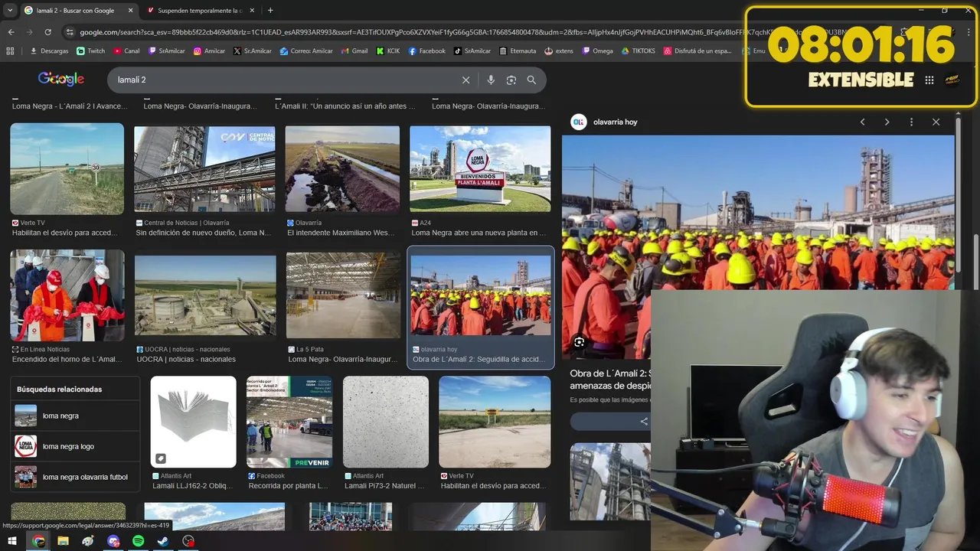The width and height of the screenshot is (980, 551).
Task: Open the Facebook bookmark
Action: [x=426, y=51]
